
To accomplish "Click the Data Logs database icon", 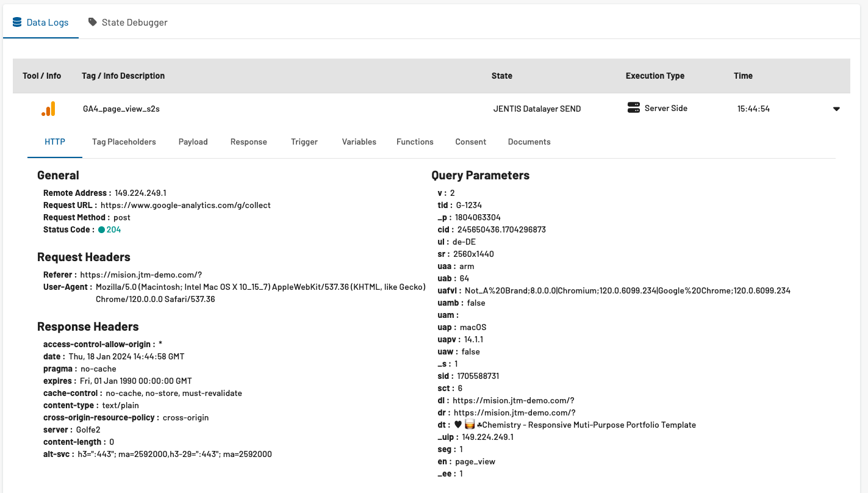I will (x=17, y=22).
